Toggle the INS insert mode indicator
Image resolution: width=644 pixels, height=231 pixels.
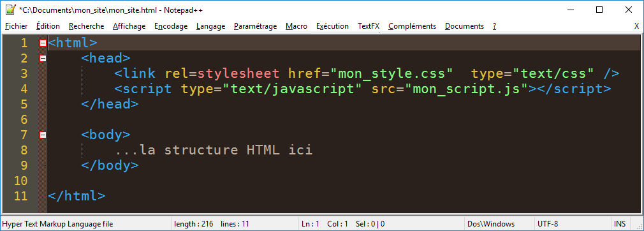620,224
